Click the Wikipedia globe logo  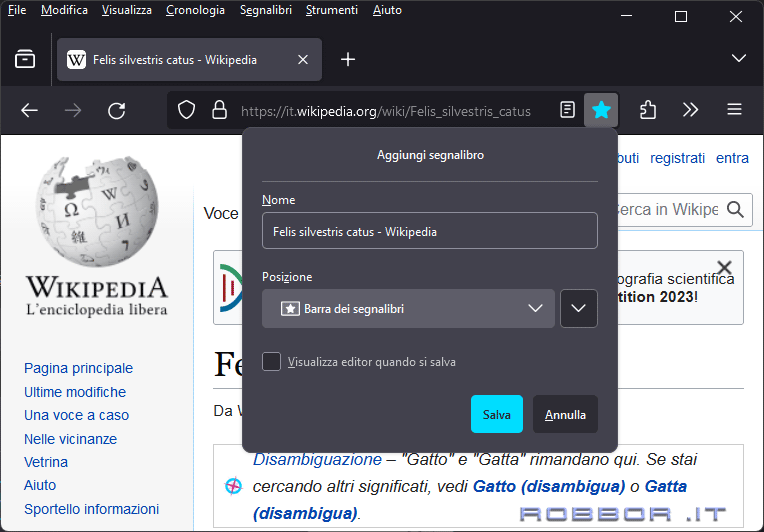97,211
